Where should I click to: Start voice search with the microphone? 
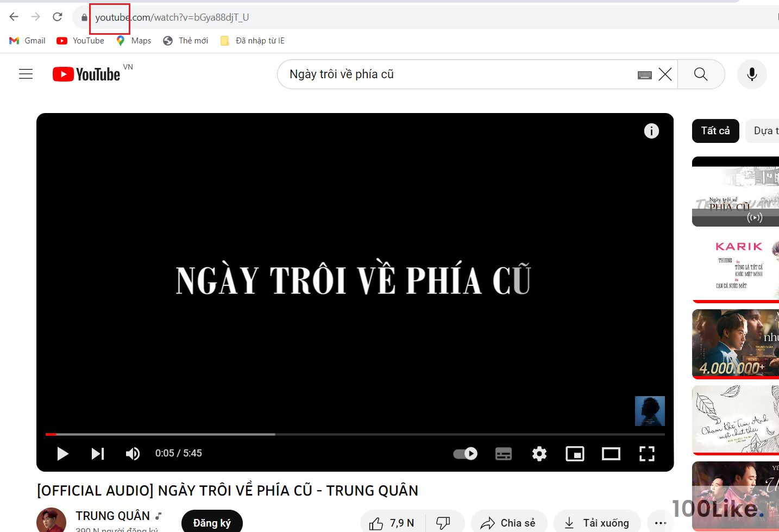click(752, 74)
